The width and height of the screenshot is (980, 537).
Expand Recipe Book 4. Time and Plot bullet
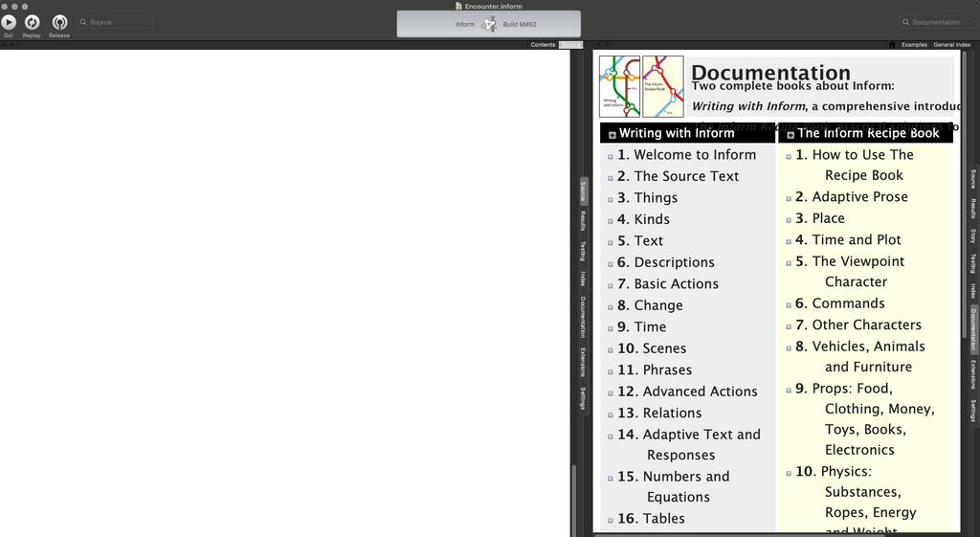[x=789, y=242]
